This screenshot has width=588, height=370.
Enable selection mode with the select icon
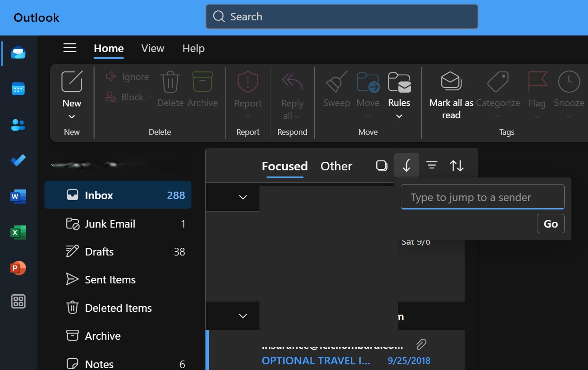(x=381, y=165)
